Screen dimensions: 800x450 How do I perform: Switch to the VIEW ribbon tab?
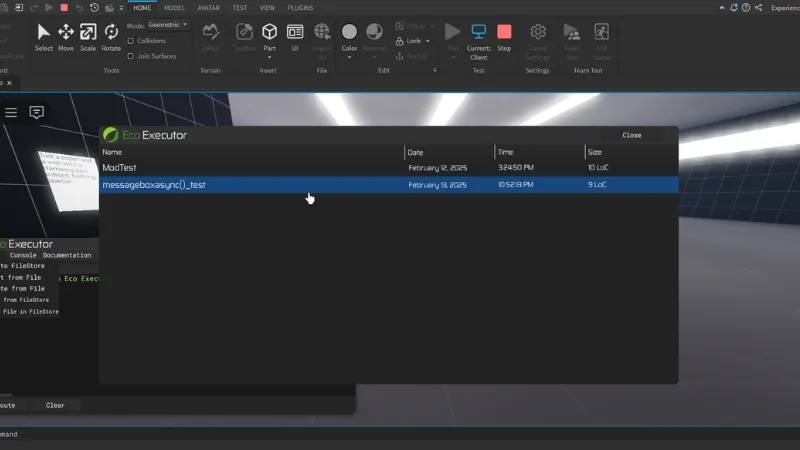pos(267,8)
